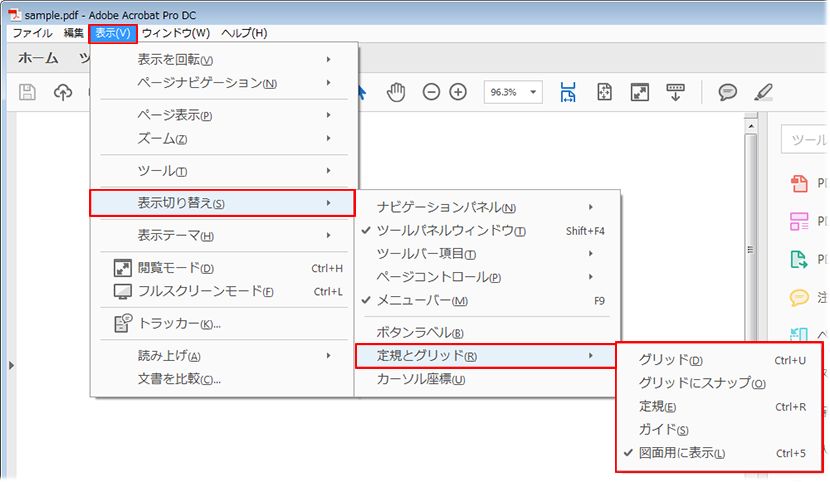830x482 pixels.
Task: Click the zoom out minus icon
Action: pyautogui.click(x=431, y=92)
